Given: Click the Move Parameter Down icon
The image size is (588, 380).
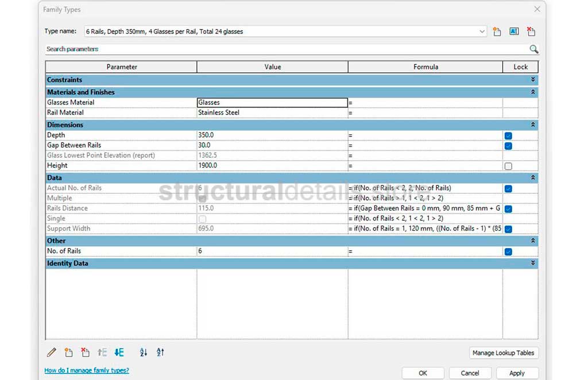Looking at the screenshot, I should (x=119, y=352).
